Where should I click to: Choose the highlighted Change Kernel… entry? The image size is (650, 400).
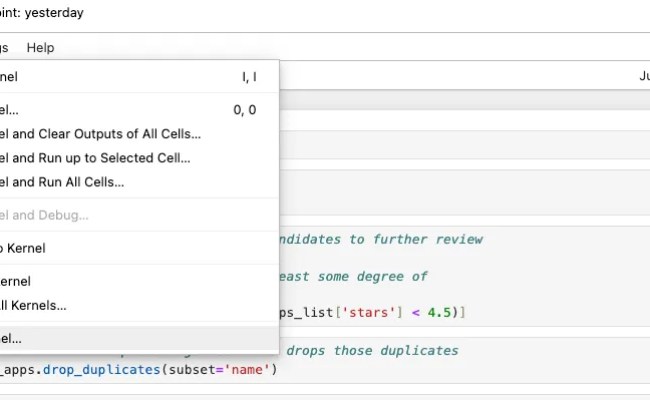[139, 339]
